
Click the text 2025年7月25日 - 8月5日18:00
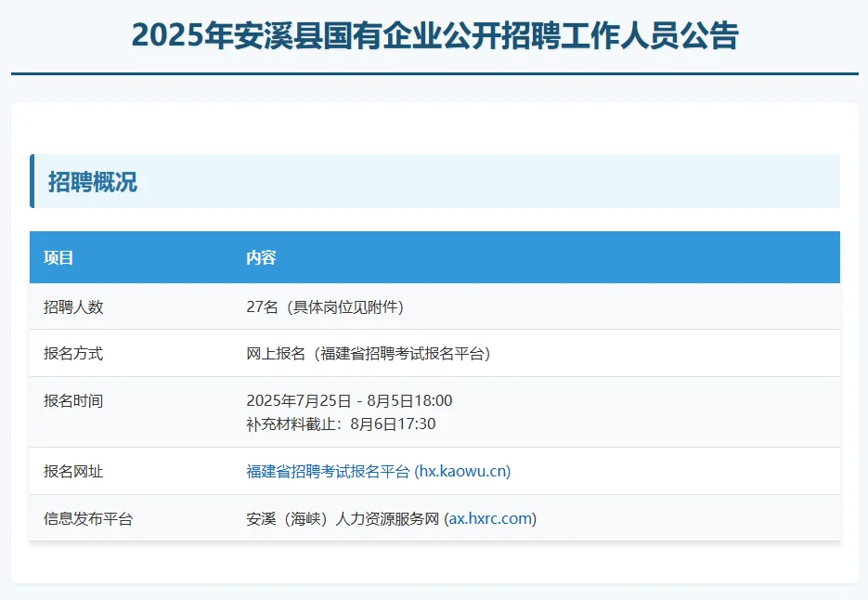pos(349,400)
